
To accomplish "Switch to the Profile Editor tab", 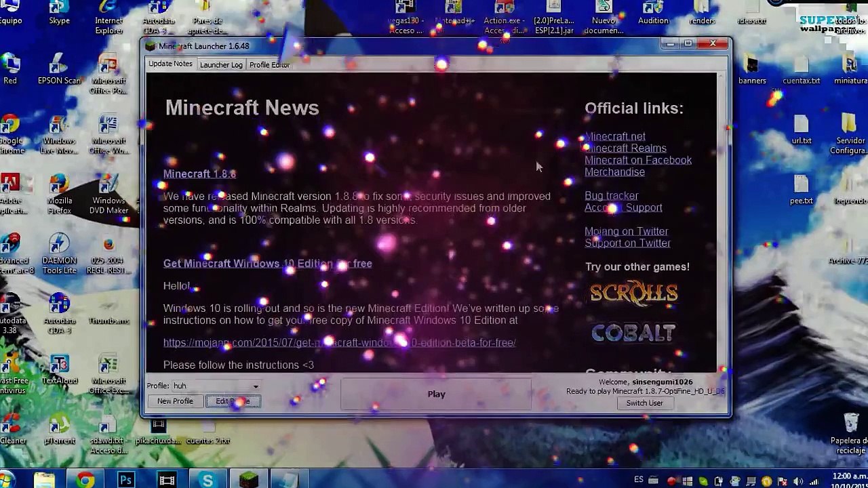I will (269, 64).
